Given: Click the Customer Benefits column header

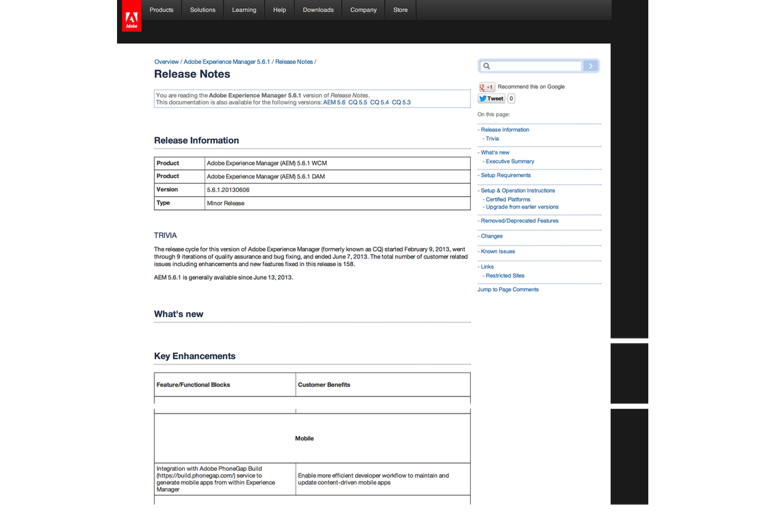Looking at the screenshot, I should [383, 385].
